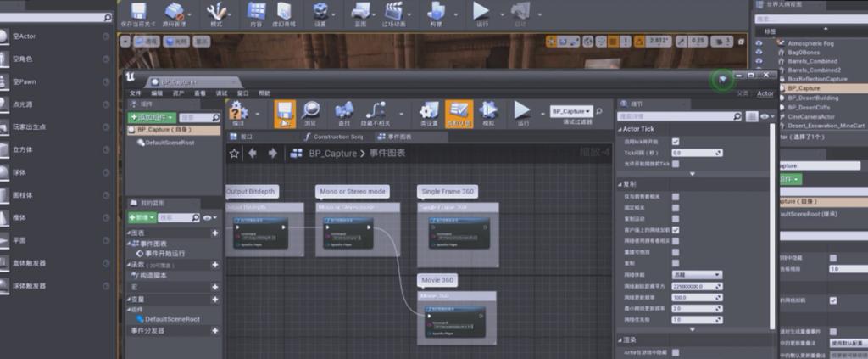Click the Tick间隔 value field
The height and width of the screenshot is (359, 868).
coord(697,153)
